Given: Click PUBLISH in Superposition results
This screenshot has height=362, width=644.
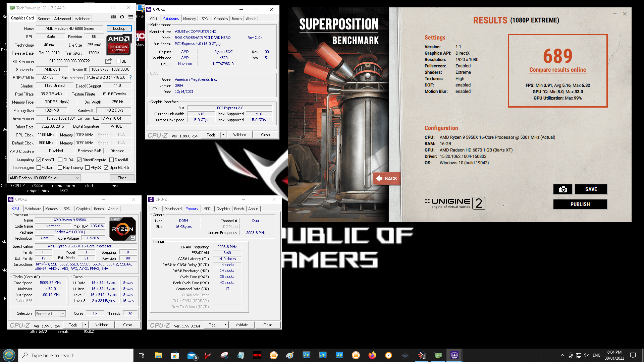Looking at the screenshot, I should pyautogui.click(x=580, y=204).
